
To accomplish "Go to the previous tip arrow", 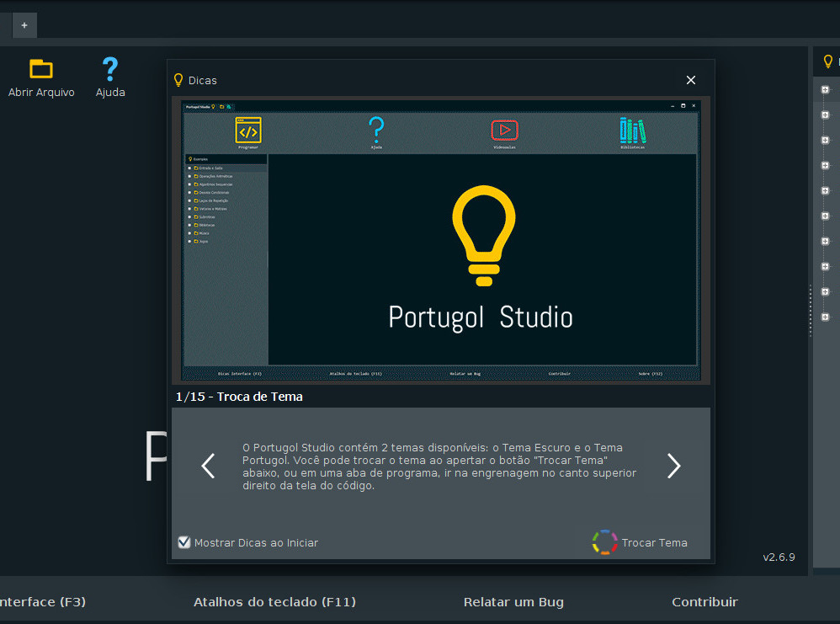I will 208,466.
